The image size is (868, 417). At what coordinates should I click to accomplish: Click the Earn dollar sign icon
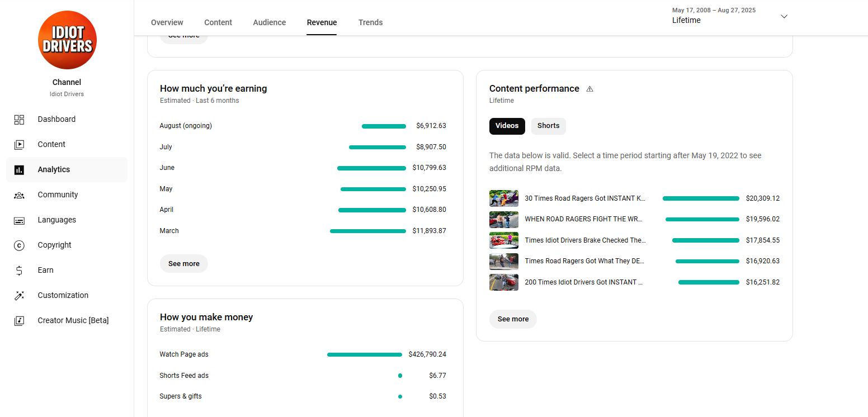click(19, 271)
